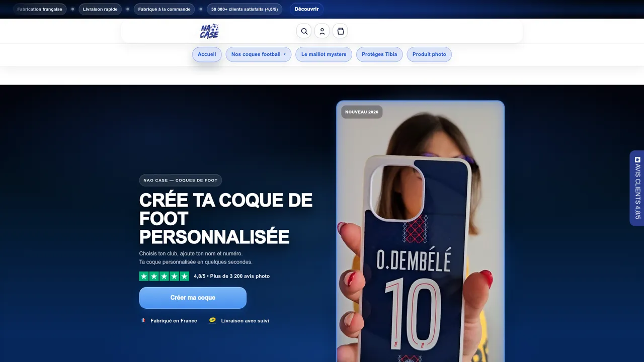
Task: Expand the Nos coques football dropdown
Action: pyautogui.click(x=258, y=54)
